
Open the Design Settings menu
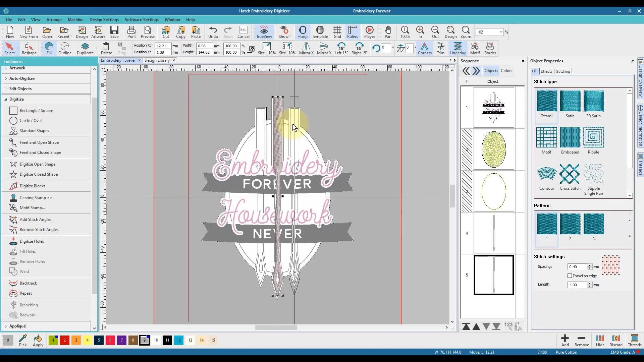[104, 19]
